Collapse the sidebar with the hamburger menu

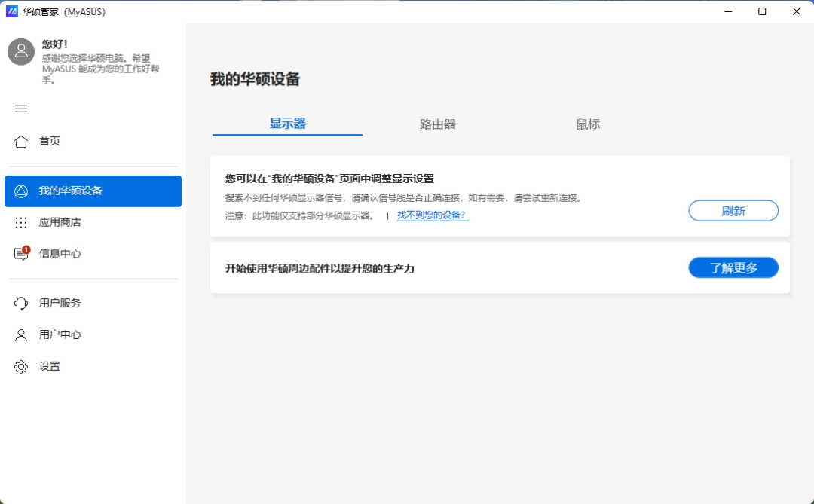[20, 108]
